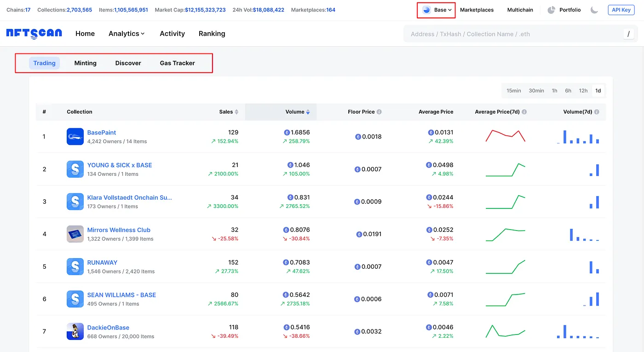
Task: Click the BasePaint 7d price sparkline
Action: coord(506,136)
